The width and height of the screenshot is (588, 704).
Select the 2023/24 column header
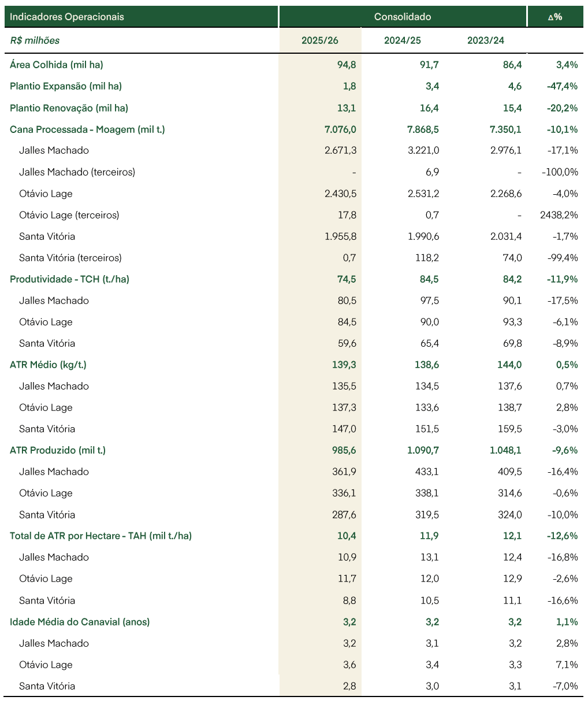tap(486, 40)
